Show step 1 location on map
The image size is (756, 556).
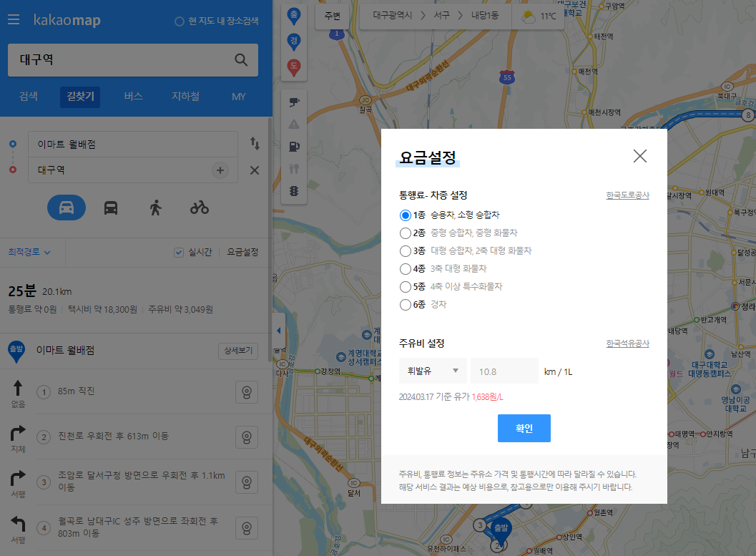click(x=246, y=392)
